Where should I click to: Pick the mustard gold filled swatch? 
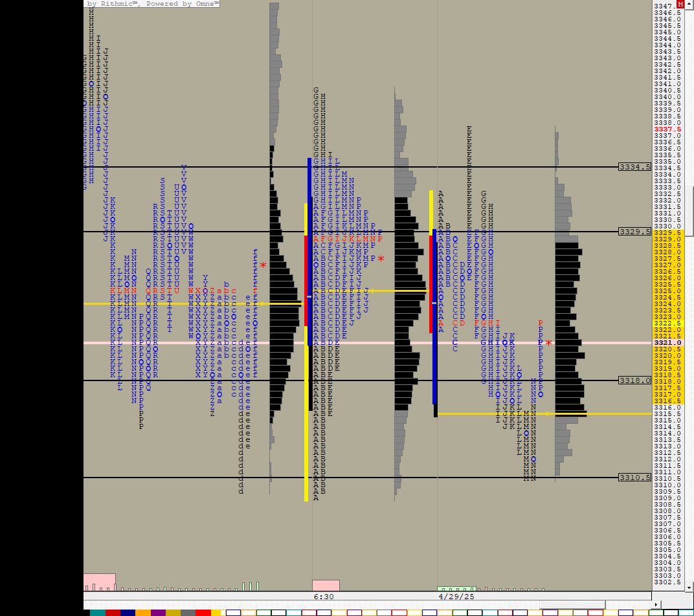coord(173,613)
